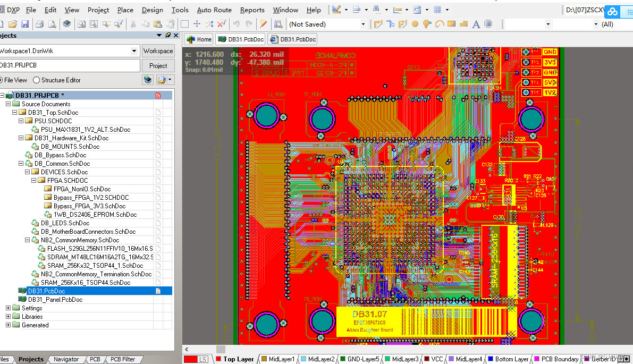
Task: Switch to the PCB Filter panel tab
Action: pyautogui.click(x=123, y=359)
